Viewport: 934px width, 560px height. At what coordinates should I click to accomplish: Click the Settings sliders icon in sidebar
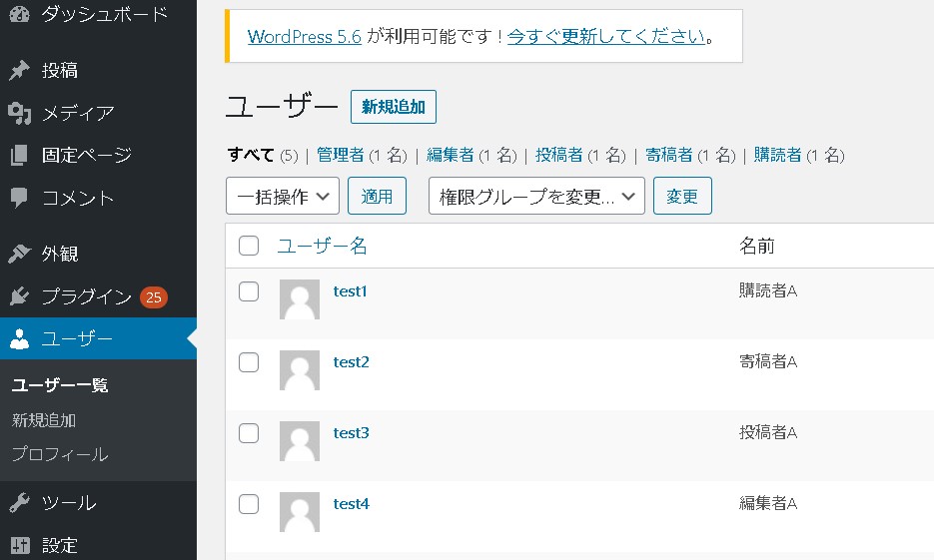click(19, 545)
